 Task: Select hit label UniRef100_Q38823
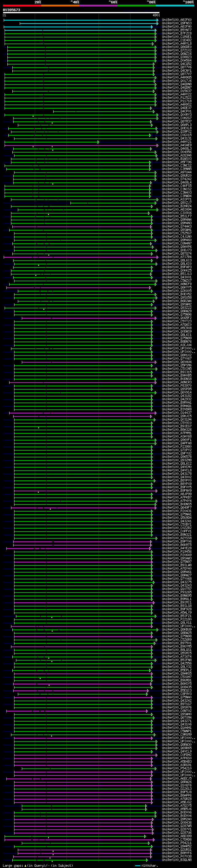pos(177,57)
